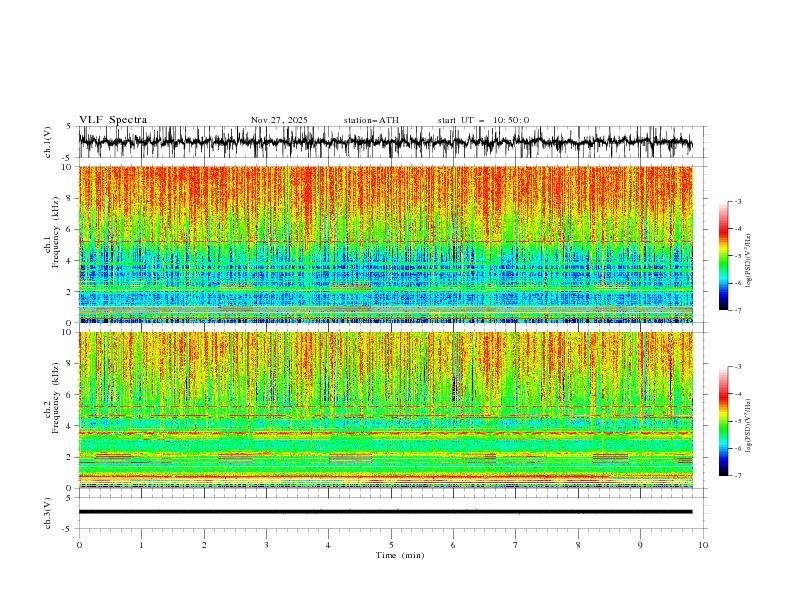
Task: Click the "VLF Spectra" plot title
Action: pos(113,120)
